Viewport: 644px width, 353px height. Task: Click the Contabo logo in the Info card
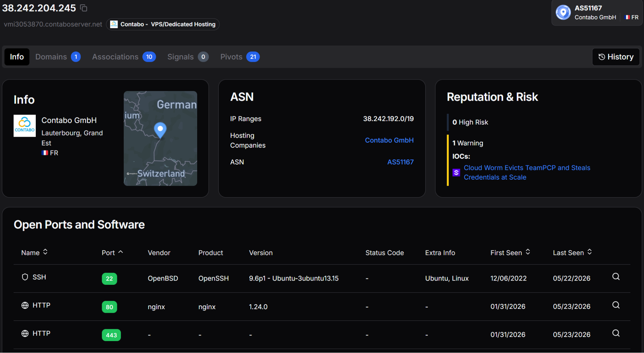(24, 126)
